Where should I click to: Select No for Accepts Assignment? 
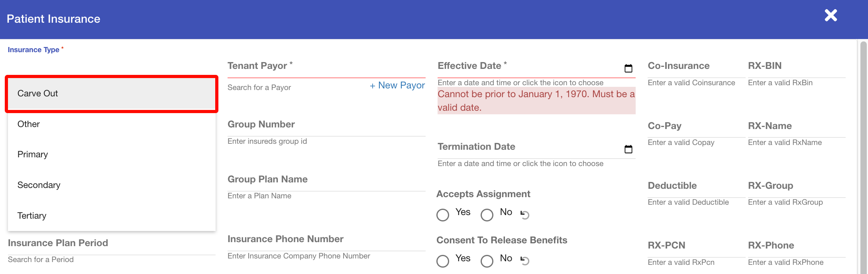[x=487, y=215]
